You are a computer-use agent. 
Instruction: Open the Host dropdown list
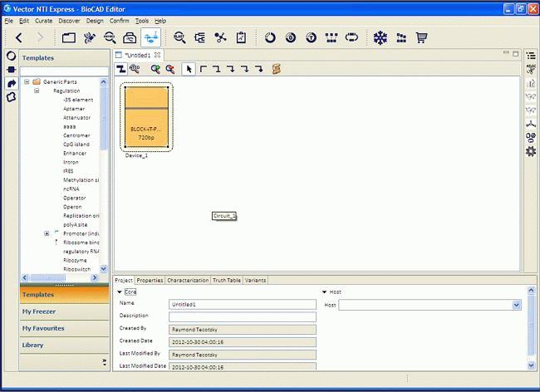coord(517,305)
